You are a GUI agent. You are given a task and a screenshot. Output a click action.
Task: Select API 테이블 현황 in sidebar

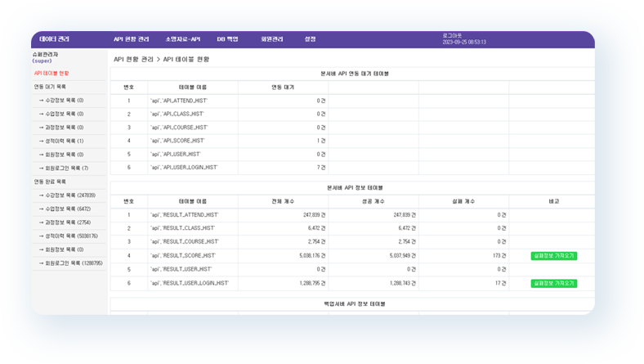pos(51,73)
